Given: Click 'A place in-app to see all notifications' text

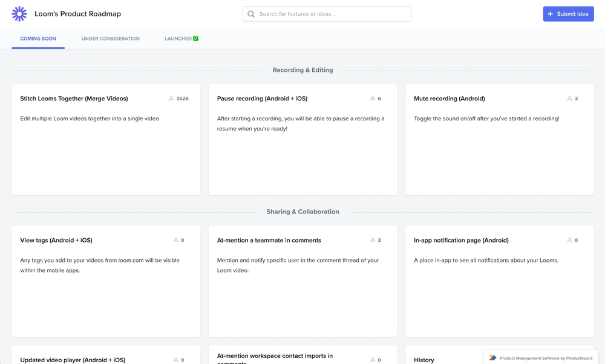Looking at the screenshot, I should [x=486, y=260].
